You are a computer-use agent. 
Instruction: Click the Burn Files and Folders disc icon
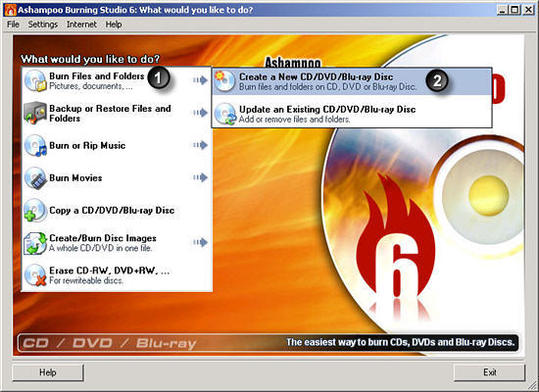(x=35, y=80)
